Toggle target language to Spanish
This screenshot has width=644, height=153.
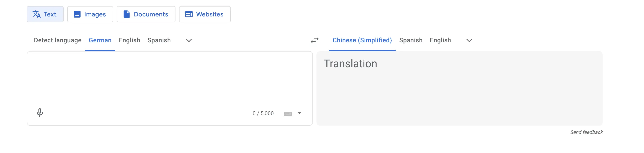point(411,40)
